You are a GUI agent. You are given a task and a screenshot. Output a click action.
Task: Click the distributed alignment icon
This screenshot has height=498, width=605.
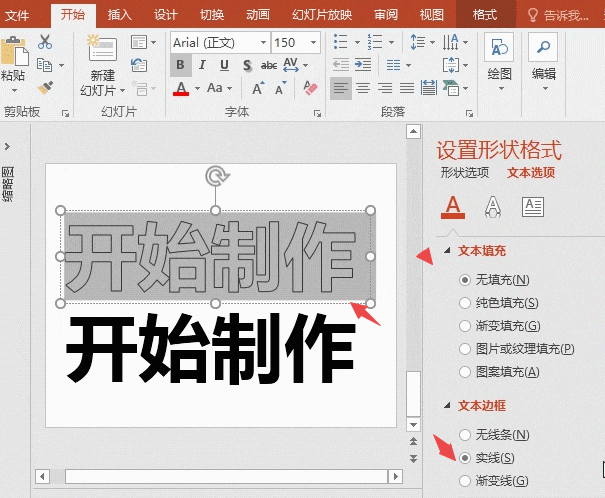[429, 88]
